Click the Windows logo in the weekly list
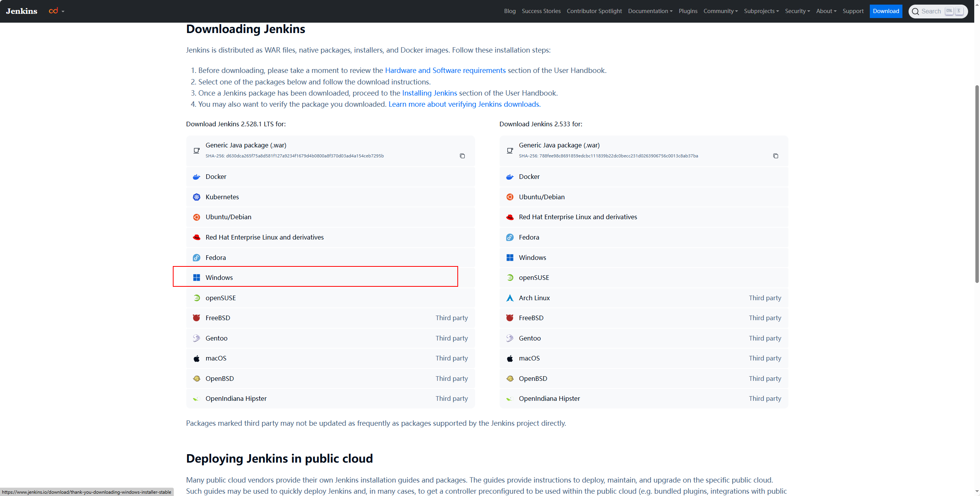The width and height of the screenshot is (980, 496). 510,258
